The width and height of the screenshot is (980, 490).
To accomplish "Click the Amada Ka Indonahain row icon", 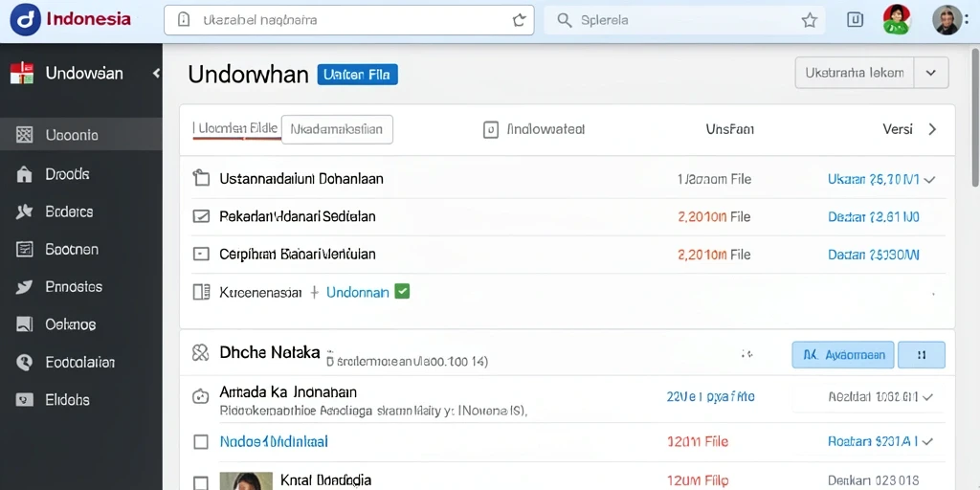I will 200,396.
